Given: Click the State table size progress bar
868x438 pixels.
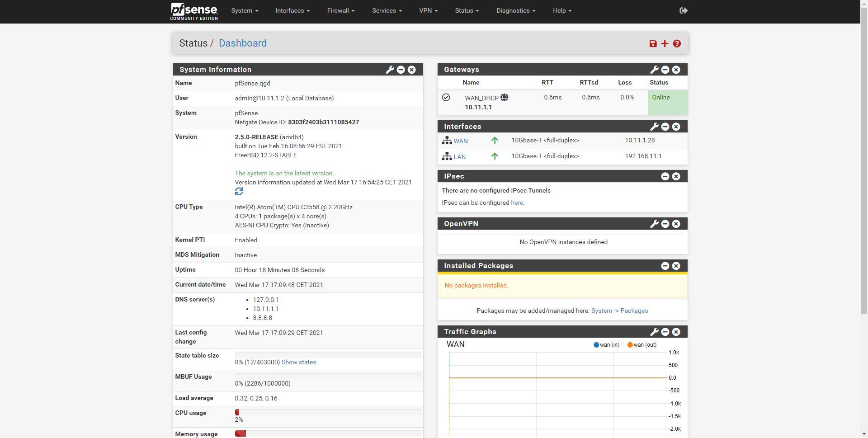Looking at the screenshot, I should pos(328,355).
